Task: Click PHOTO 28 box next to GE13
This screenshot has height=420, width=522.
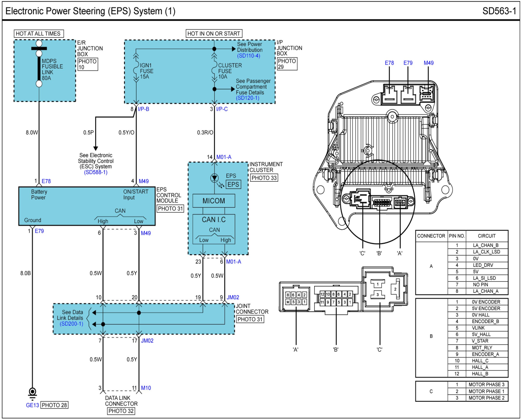Action: coord(54,405)
